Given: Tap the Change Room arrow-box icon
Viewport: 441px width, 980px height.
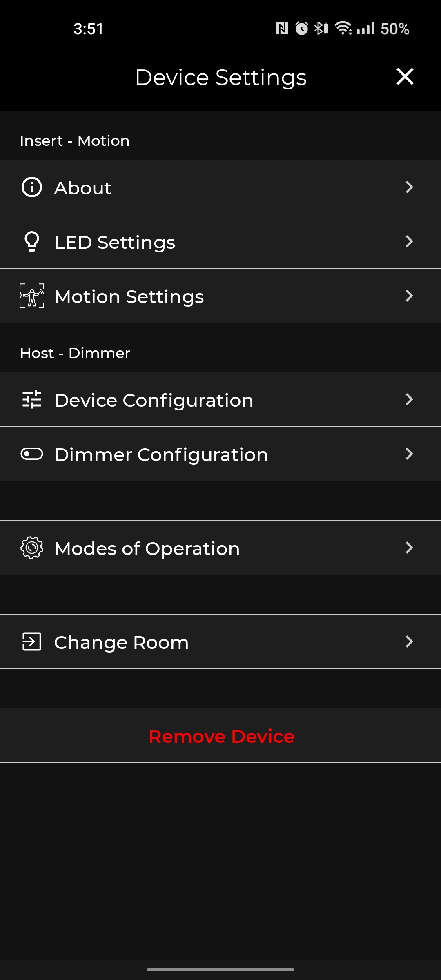Looking at the screenshot, I should click(x=32, y=641).
